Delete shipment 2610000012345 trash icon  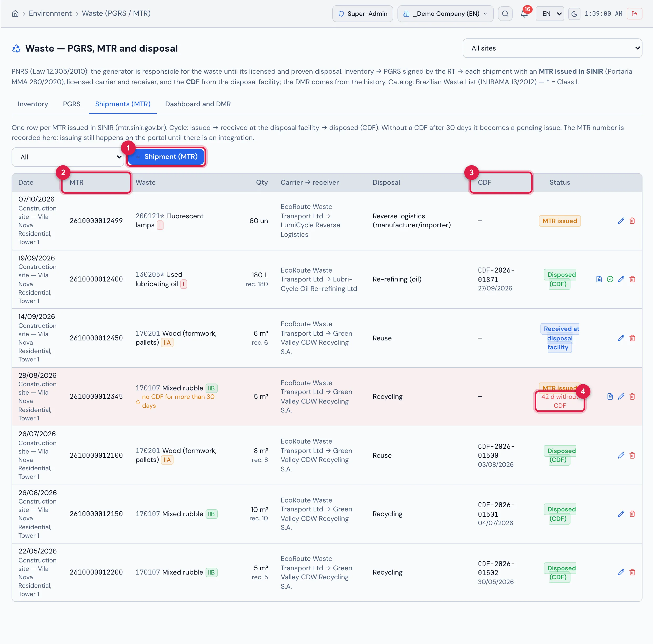[632, 397]
